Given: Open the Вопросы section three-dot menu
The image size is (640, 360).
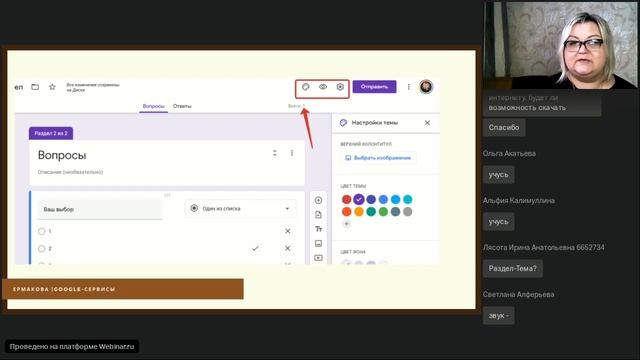Looking at the screenshot, I should click(292, 153).
